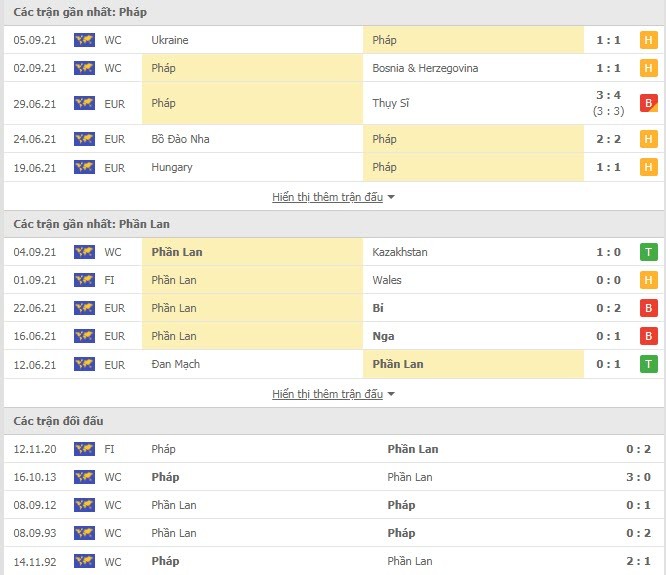Click the flag icon for Ukraine vs Pháp match
Screen dimensions: 666x575
tap(84, 40)
